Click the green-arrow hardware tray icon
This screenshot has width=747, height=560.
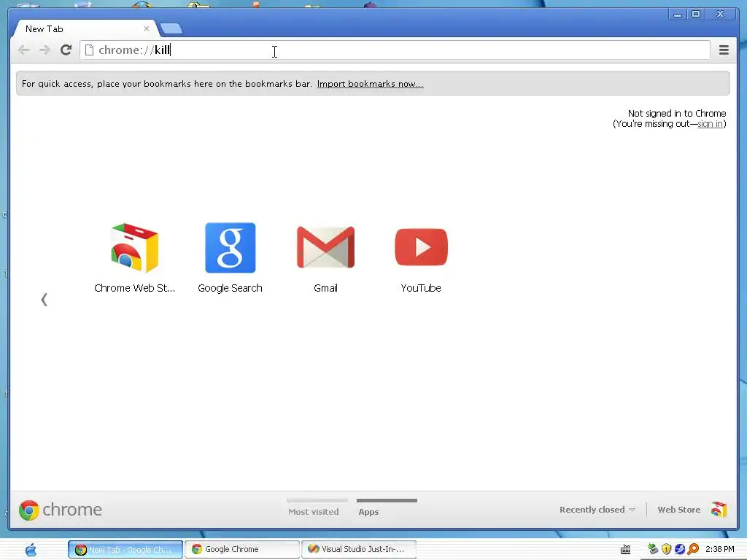[653, 549]
